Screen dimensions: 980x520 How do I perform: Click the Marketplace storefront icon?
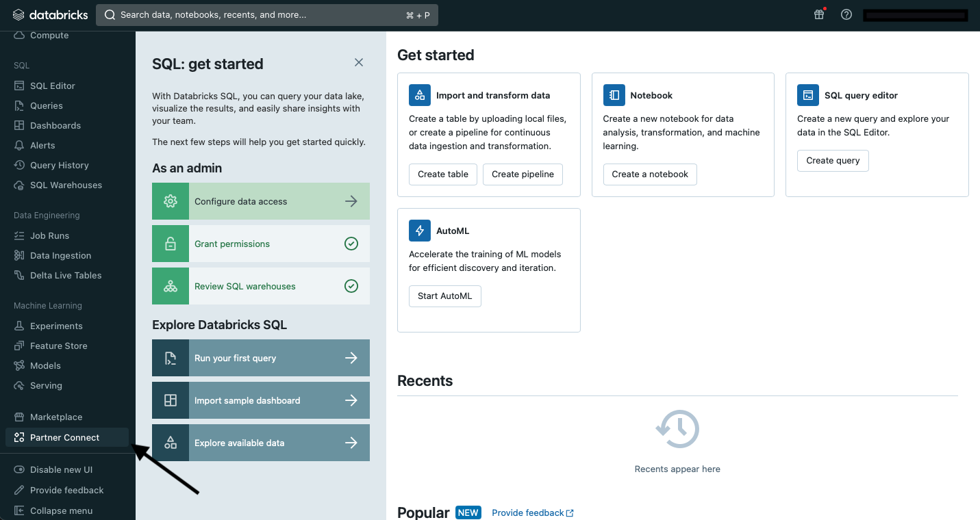coord(19,417)
